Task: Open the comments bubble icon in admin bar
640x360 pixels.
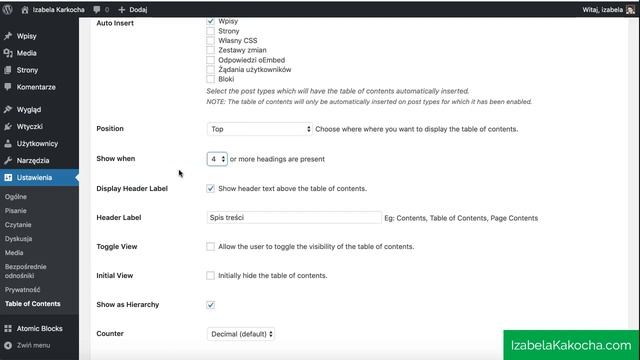Action: pos(97,10)
